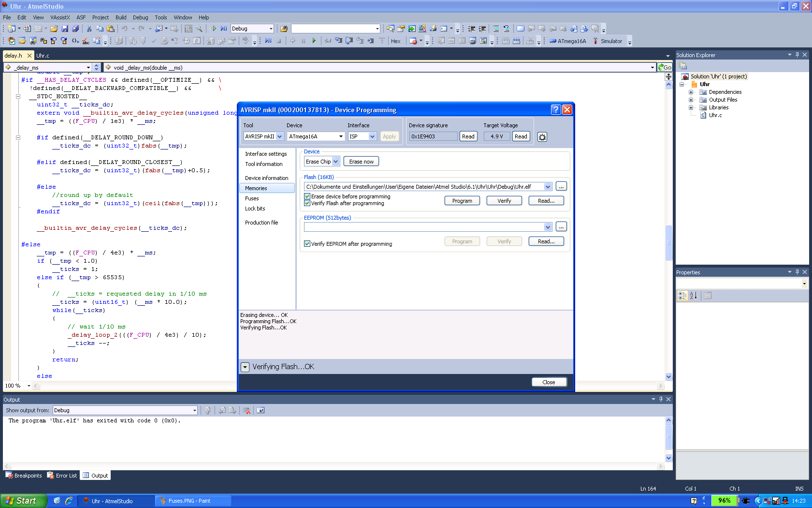Open the Erase Chip dropdown
This screenshot has height=508, width=812.
[336, 162]
